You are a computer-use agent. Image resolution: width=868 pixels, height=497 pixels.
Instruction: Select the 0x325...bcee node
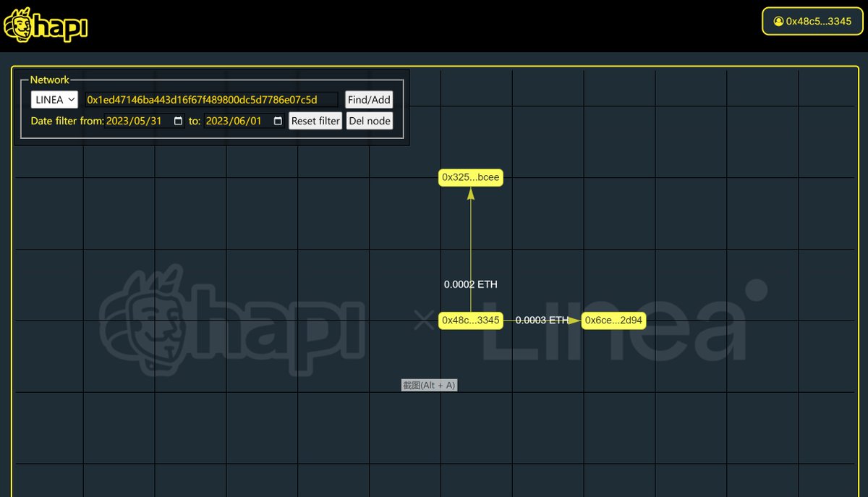click(x=471, y=177)
